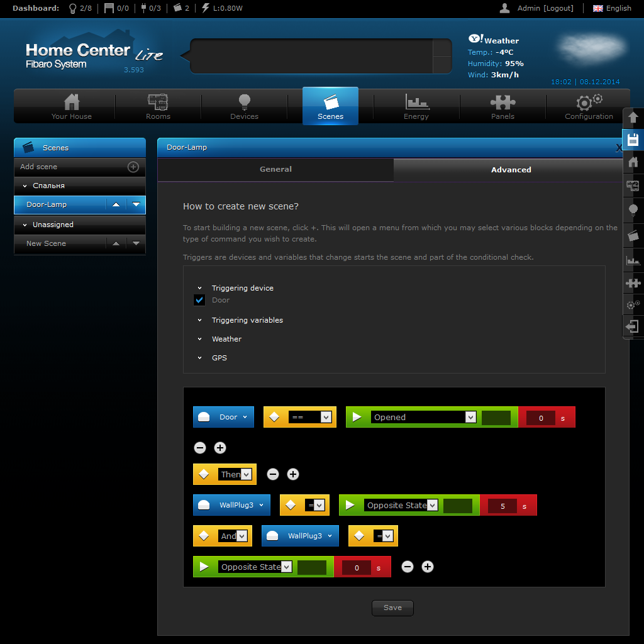Click the scroll-to-top arrow in sidebar
The height and width of the screenshot is (644, 644).
633,118
